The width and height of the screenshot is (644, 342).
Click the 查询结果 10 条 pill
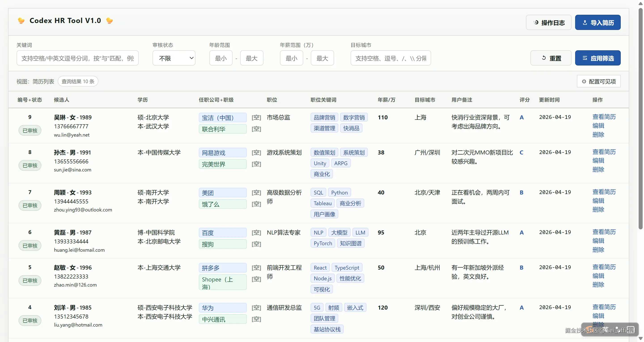pyautogui.click(x=78, y=82)
